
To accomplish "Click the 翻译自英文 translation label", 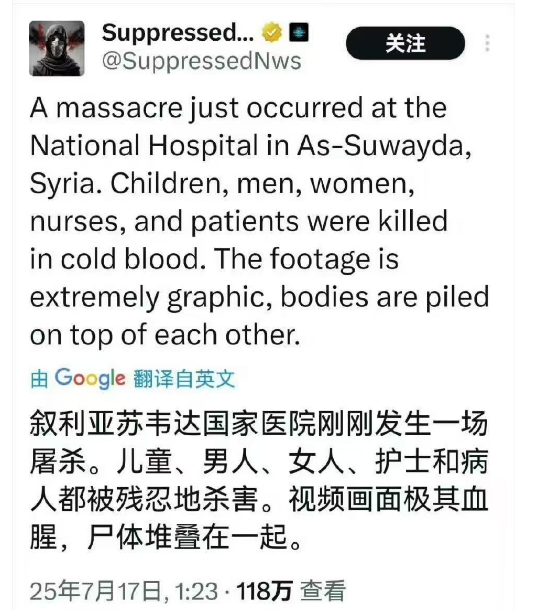I will click(184, 379).
